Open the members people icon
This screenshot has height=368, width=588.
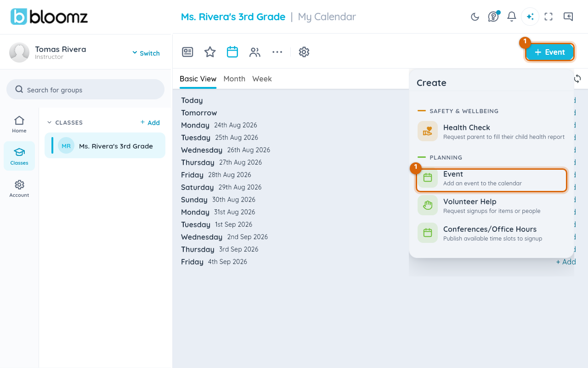tap(255, 52)
